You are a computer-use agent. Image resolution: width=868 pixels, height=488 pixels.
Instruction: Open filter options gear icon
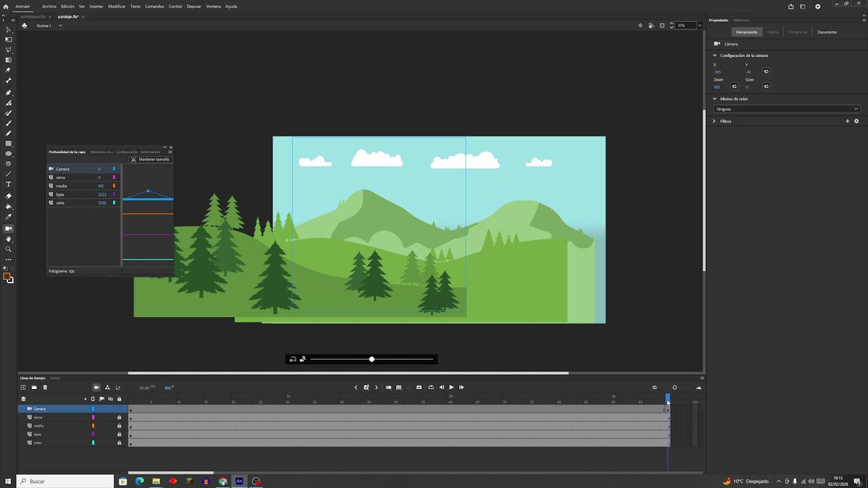[x=856, y=121]
